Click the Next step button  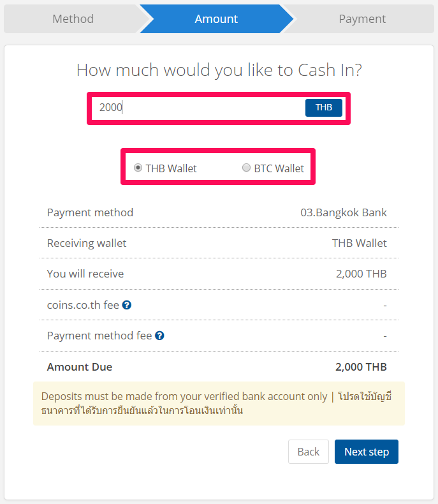click(367, 452)
